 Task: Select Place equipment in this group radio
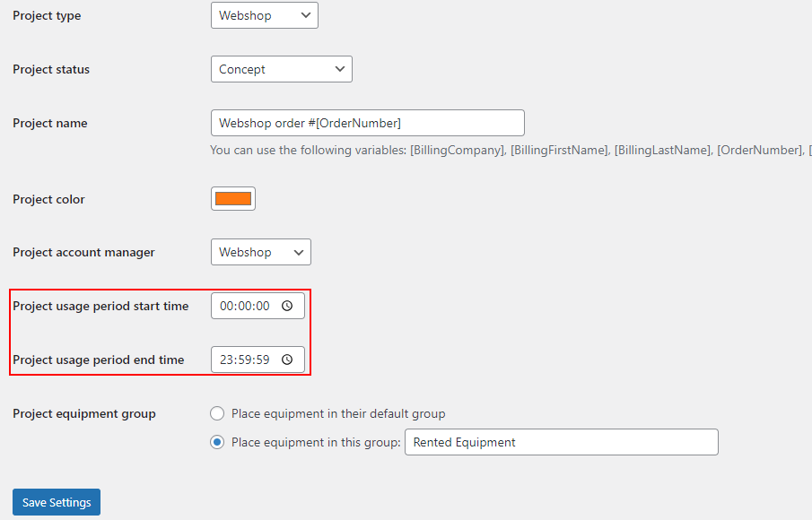point(217,442)
